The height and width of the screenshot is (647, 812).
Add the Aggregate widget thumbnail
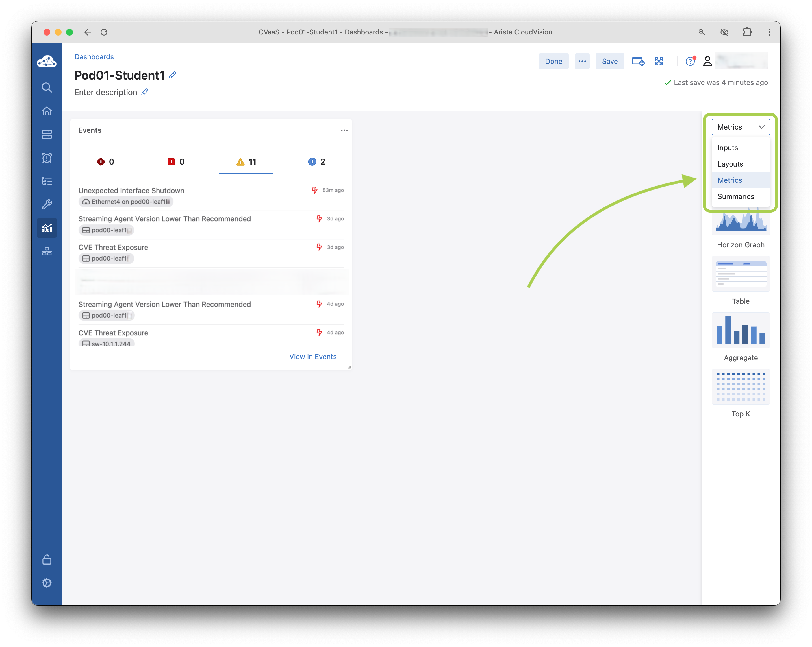tap(741, 331)
